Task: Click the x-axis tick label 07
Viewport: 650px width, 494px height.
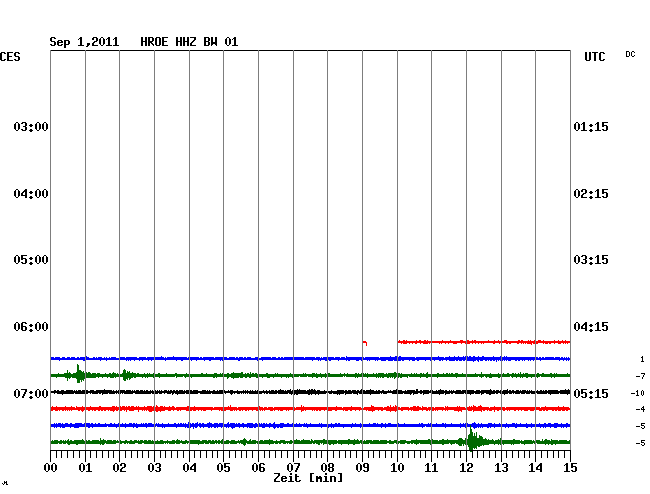Action: (293, 468)
